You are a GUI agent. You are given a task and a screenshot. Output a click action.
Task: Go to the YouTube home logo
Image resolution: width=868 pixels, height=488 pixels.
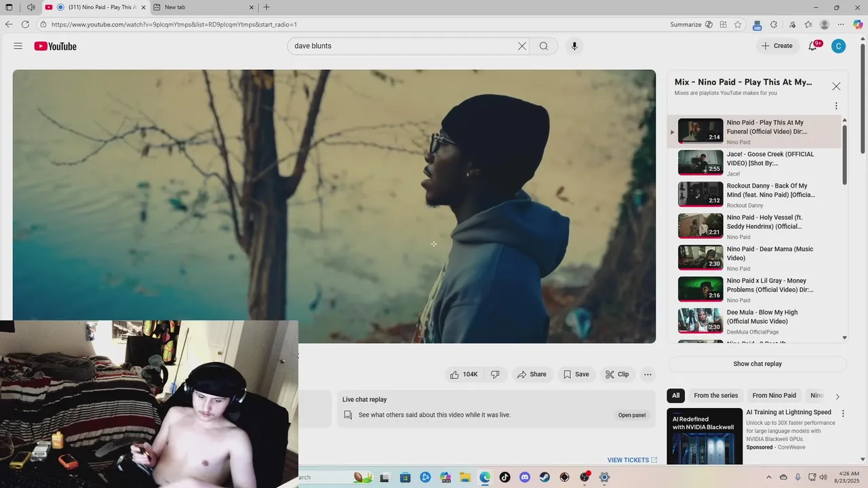(56, 46)
